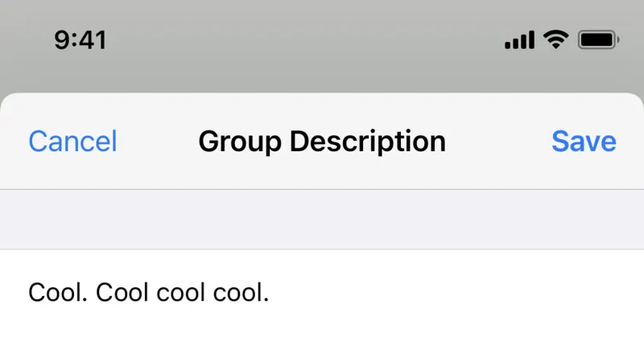This screenshot has width=644, height=362.
Task: Place cursor on the last 'cool.'
Action: click(241, 293)
